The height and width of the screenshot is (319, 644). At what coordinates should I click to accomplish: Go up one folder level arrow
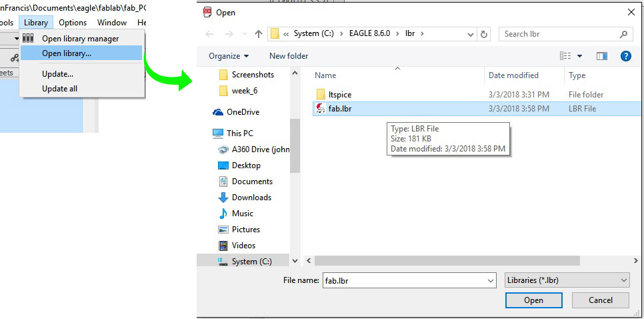(259, 34)
